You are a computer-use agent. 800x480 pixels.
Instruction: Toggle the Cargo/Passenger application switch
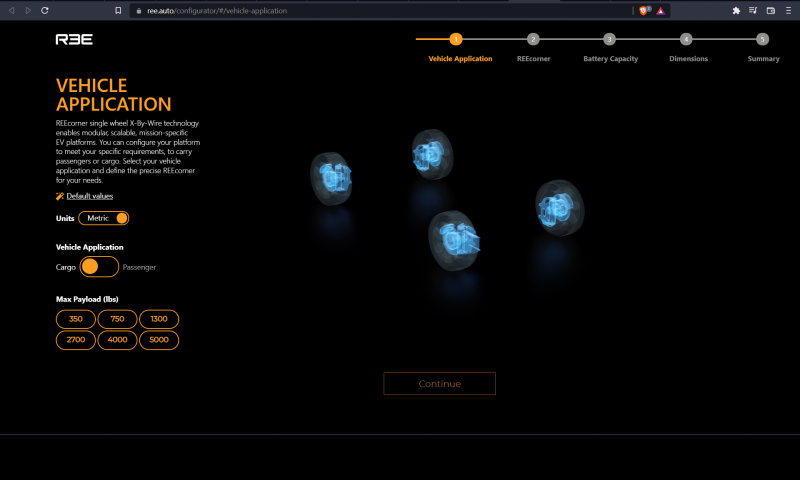(x=99, y=267)
